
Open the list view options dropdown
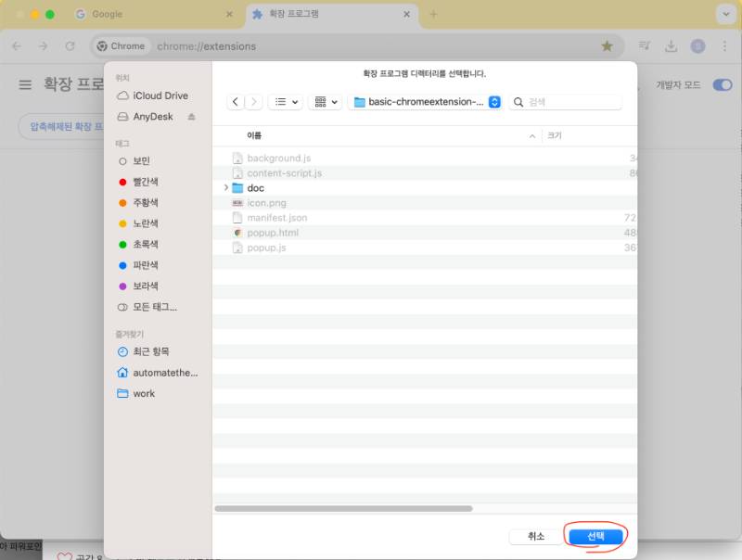coord(285,102)
